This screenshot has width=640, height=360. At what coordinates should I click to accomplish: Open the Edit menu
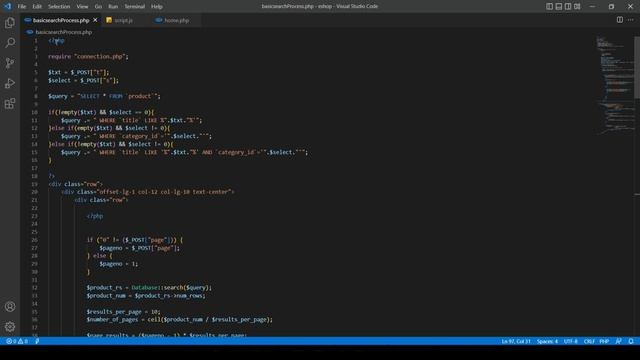[x=37, y=7]
